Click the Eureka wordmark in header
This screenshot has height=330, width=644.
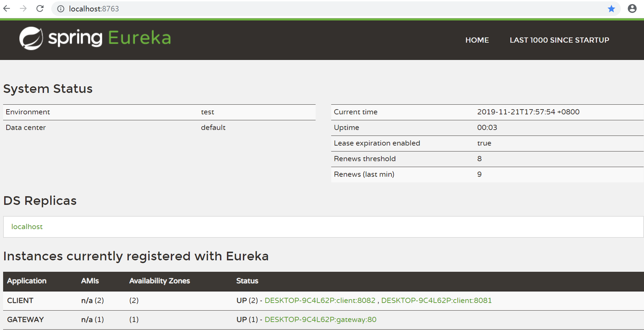pyautogui.click(x=140, y=38)
